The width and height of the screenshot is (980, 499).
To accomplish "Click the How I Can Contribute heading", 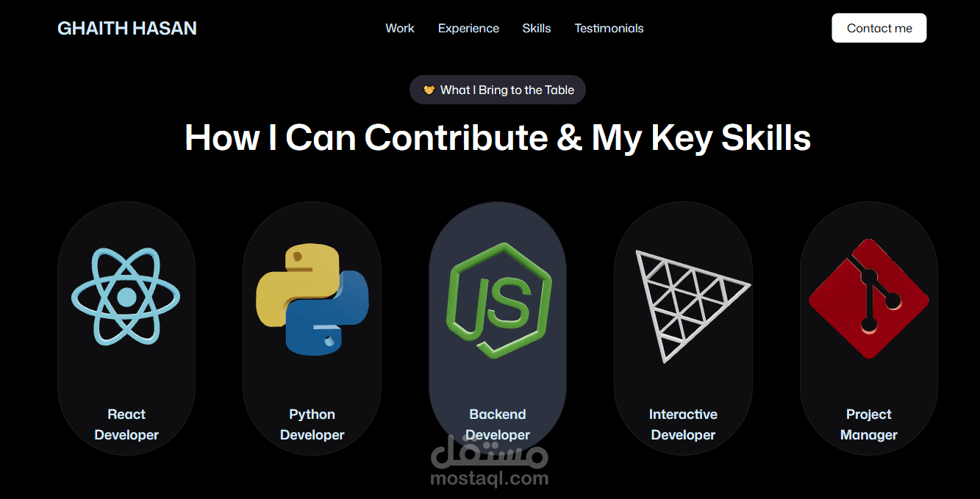I will tap(498, 137).
